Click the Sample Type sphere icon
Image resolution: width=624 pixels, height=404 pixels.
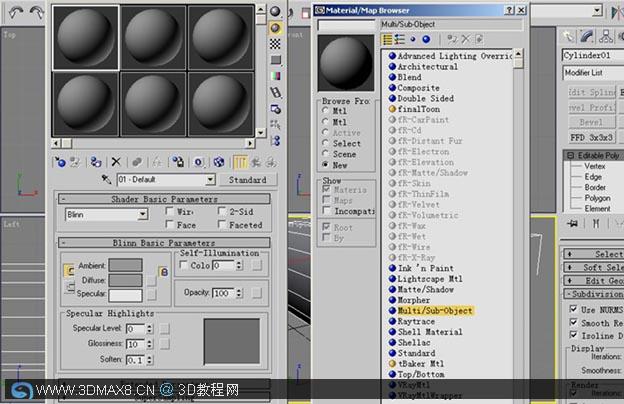click(275, 11)
